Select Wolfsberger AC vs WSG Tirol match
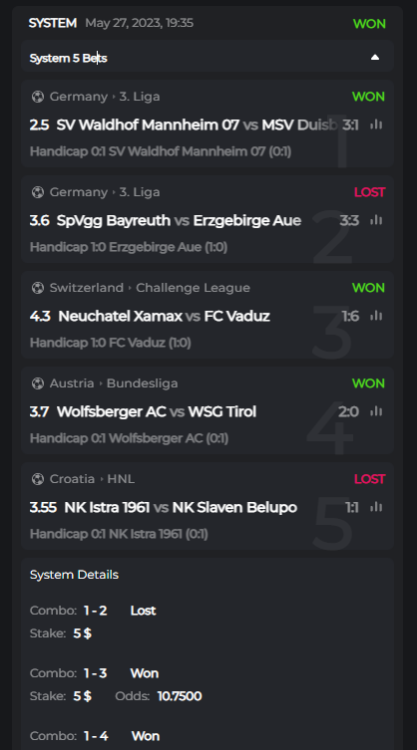Viewport: 417px width, 750px height. click(x=156, y=412)
